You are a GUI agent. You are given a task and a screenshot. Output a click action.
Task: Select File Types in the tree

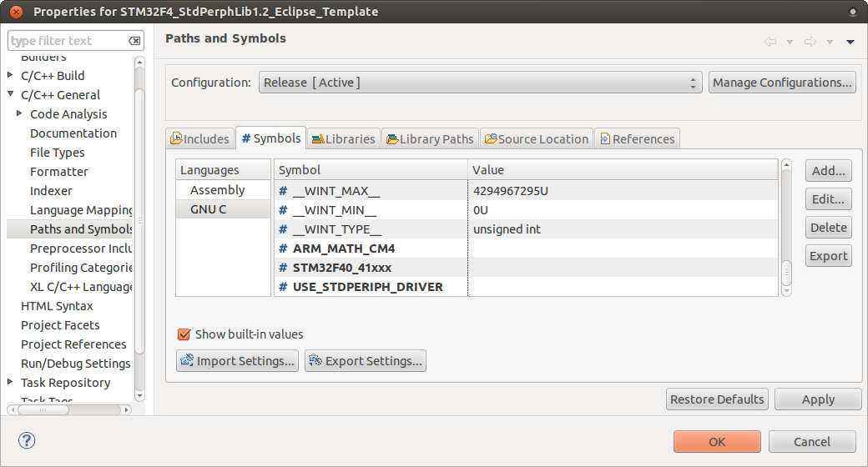tap(57, 153)
